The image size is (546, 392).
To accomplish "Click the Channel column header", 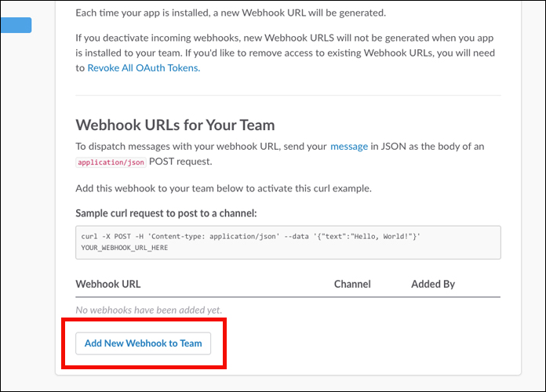I will tap(352, 284).
